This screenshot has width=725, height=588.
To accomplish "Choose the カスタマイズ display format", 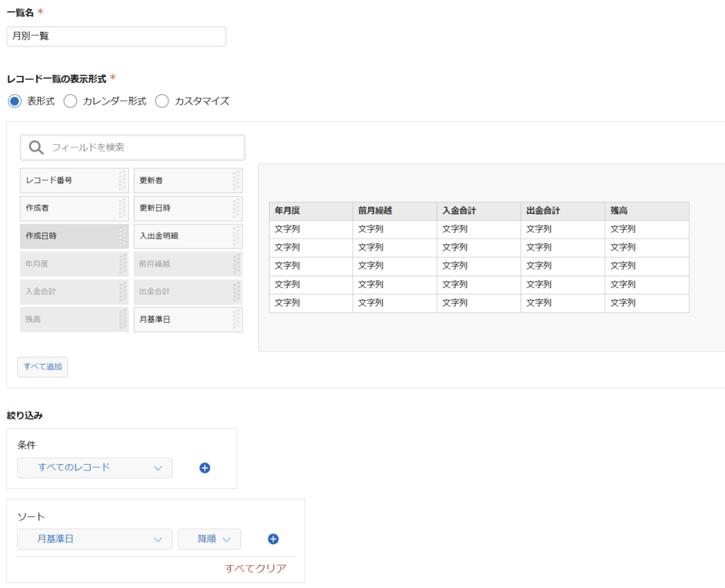I will [162, 101].
